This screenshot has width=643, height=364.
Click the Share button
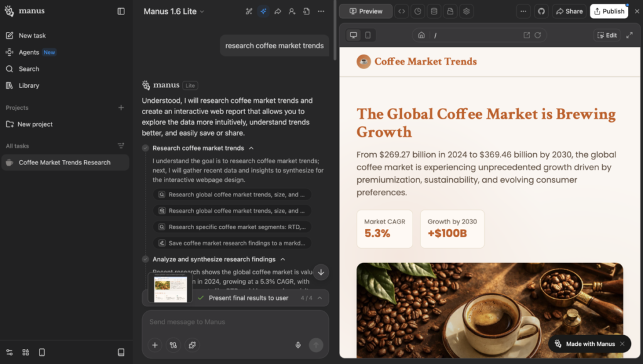[569, 11]
